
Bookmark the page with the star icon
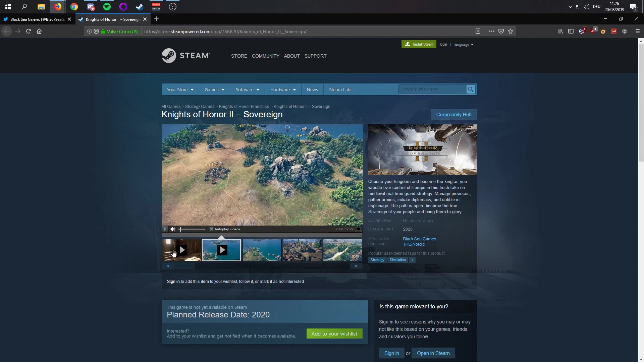tap(511, 31)
